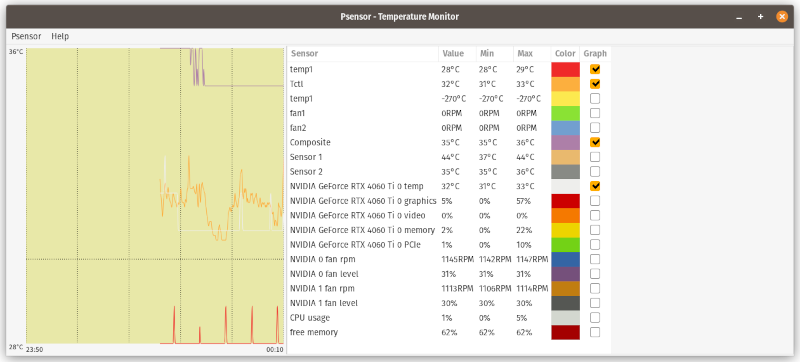800x362 pixels.
Task: Enable graph for NVIDIA 1 fan level
Action: pos(595,303)
